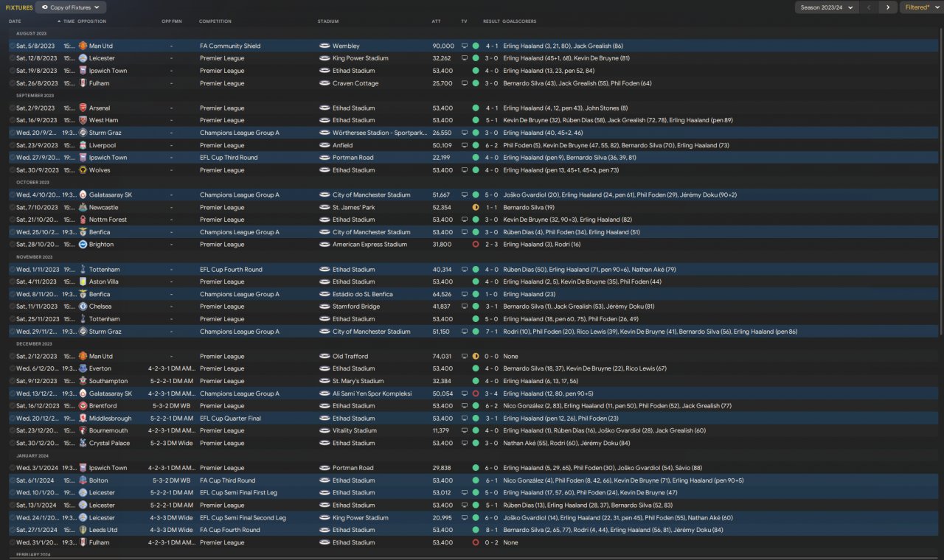Open the St. Mary's Stadium link

pos(358,381)
